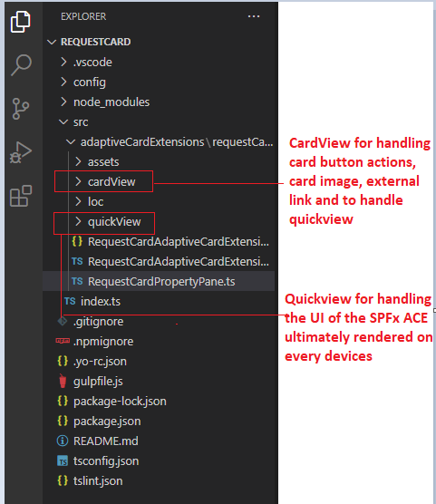The width and height of the screenshot is (436, 504).
Task: Collapse the adaptiveCardExtensions folder chevron
Action: click(x=71, y=141)
